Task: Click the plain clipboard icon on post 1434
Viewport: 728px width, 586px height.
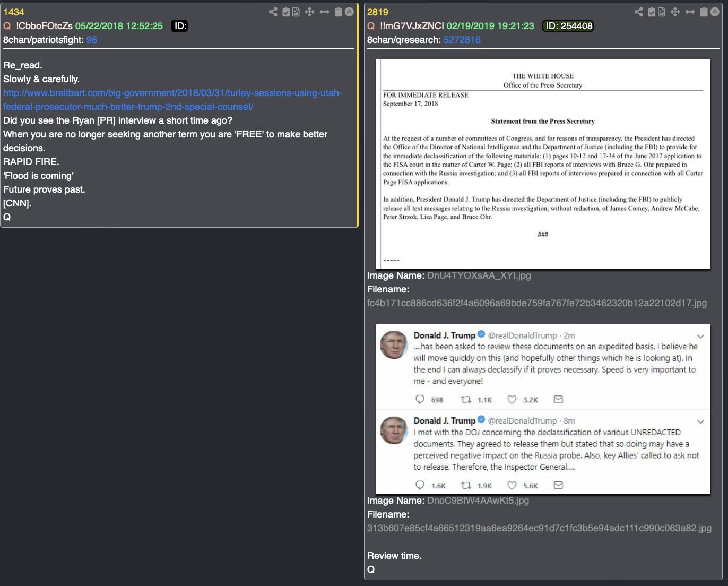Action: click(339, 12)
